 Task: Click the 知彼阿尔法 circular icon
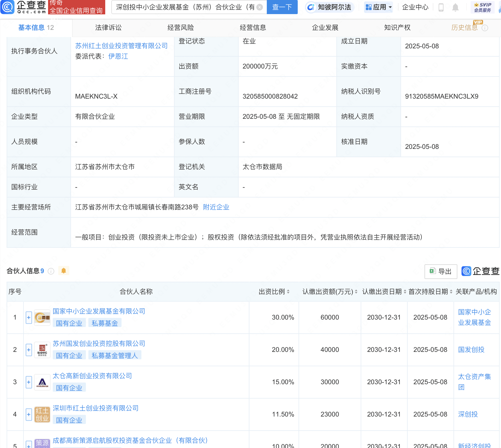[x=311, y=7]
